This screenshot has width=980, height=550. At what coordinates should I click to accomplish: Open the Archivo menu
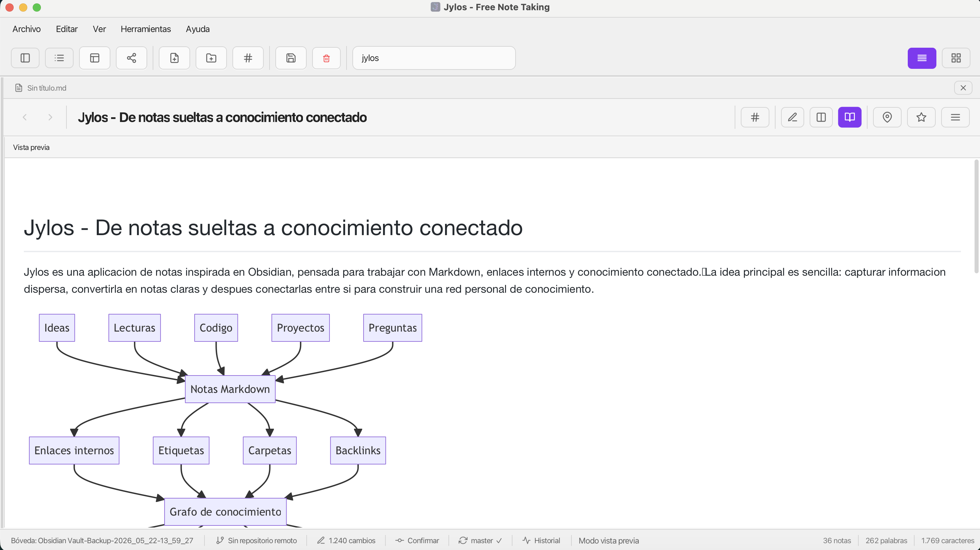[27, 29]
